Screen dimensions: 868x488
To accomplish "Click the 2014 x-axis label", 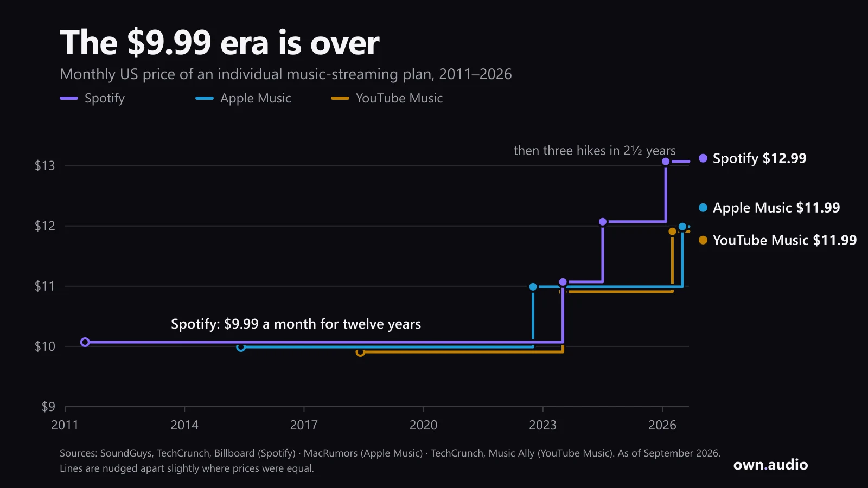I will tap(184, 425).
